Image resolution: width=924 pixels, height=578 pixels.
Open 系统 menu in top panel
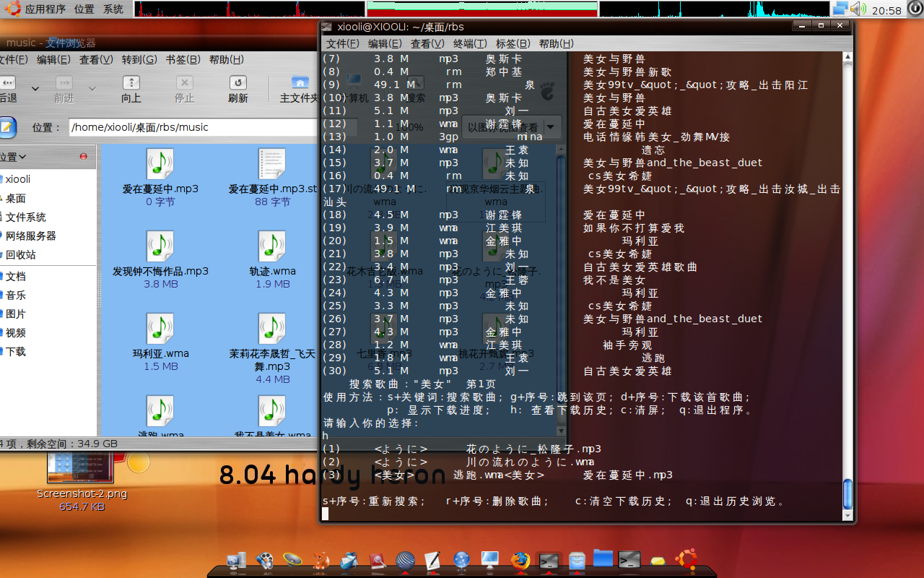point(113,9)
